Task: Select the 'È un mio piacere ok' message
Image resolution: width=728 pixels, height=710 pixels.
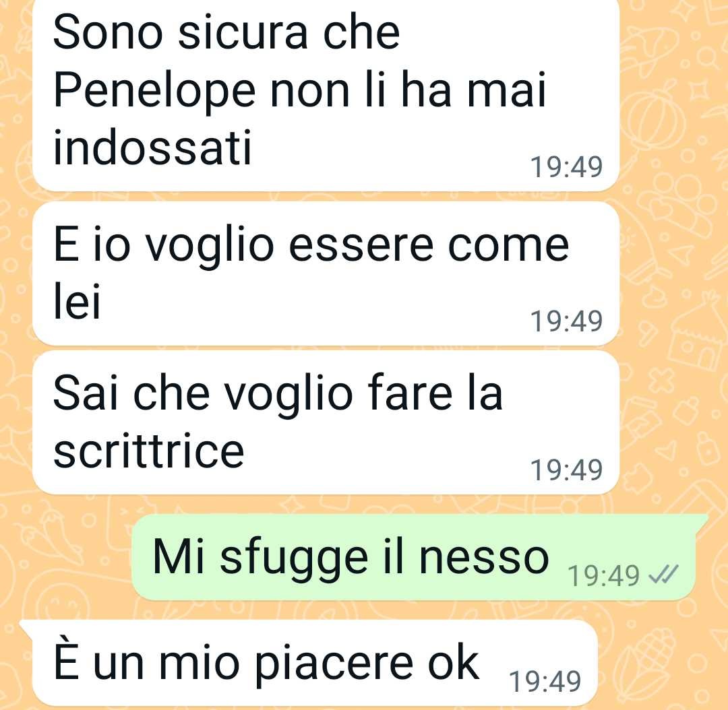Action: coord(308,663)
